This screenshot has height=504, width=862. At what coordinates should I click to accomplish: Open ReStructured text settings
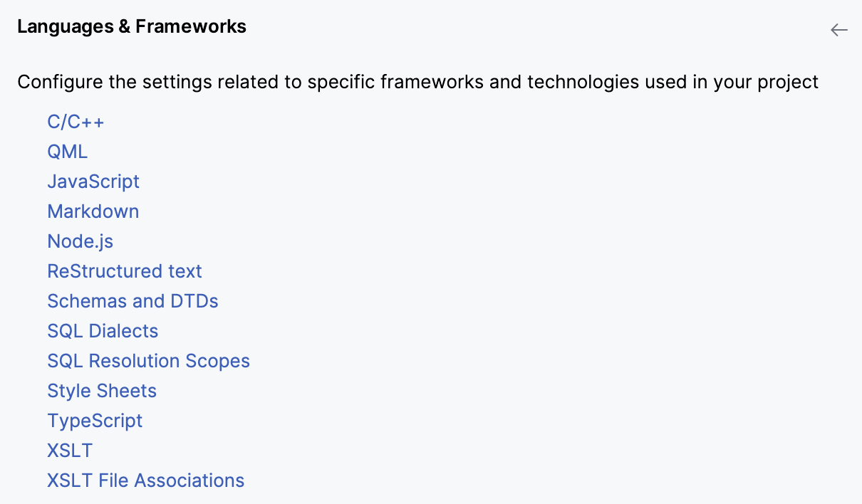point(124,271)
